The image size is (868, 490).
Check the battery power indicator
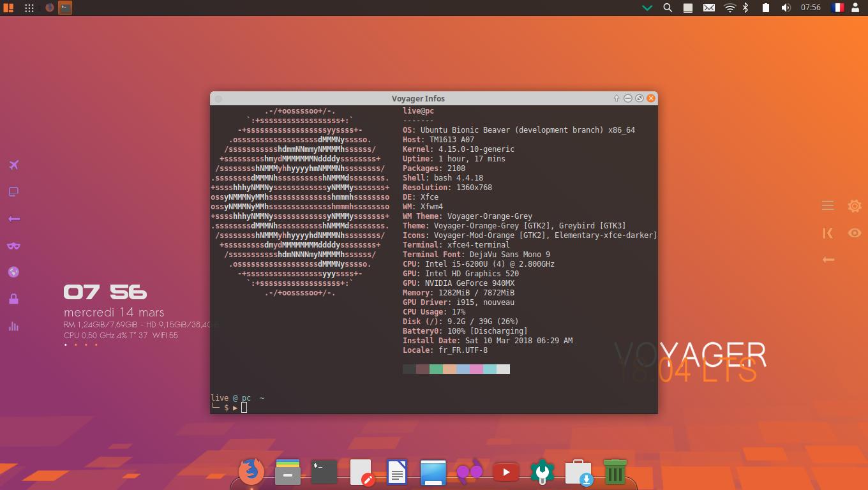pos(765,8)
